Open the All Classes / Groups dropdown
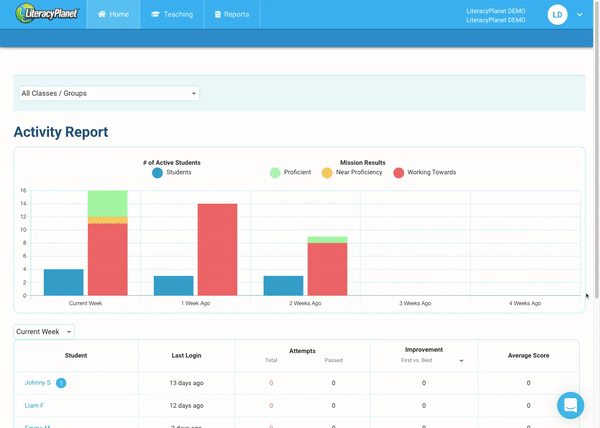600x428 pixels. pyautogui.click(x=109, y=93)
